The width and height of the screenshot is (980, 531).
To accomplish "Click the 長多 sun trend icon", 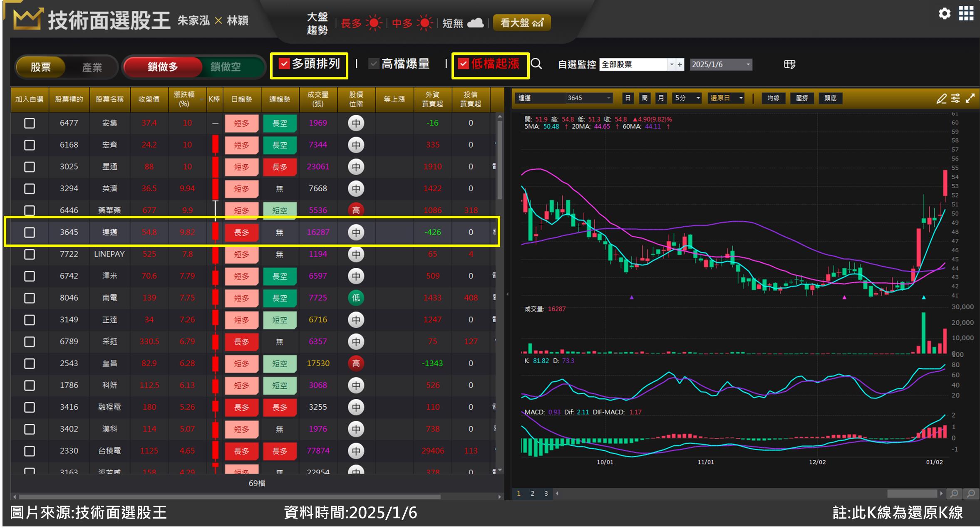I will (x=374, y=23).
